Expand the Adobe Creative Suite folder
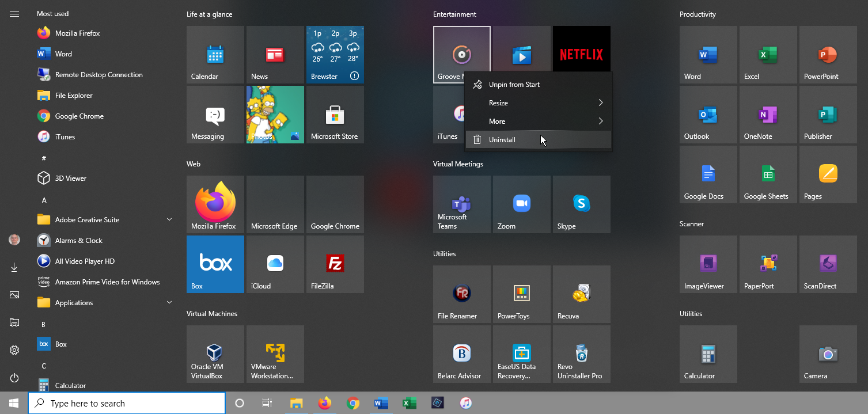 105,220
